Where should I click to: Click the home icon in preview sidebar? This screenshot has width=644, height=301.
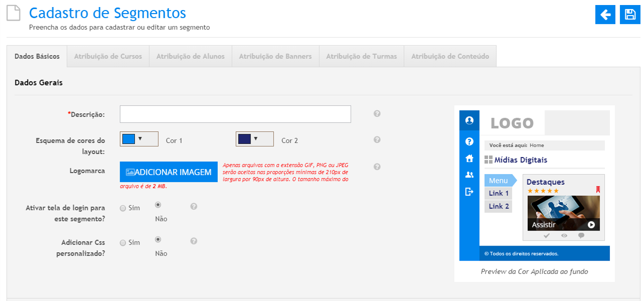click(469, 159)
